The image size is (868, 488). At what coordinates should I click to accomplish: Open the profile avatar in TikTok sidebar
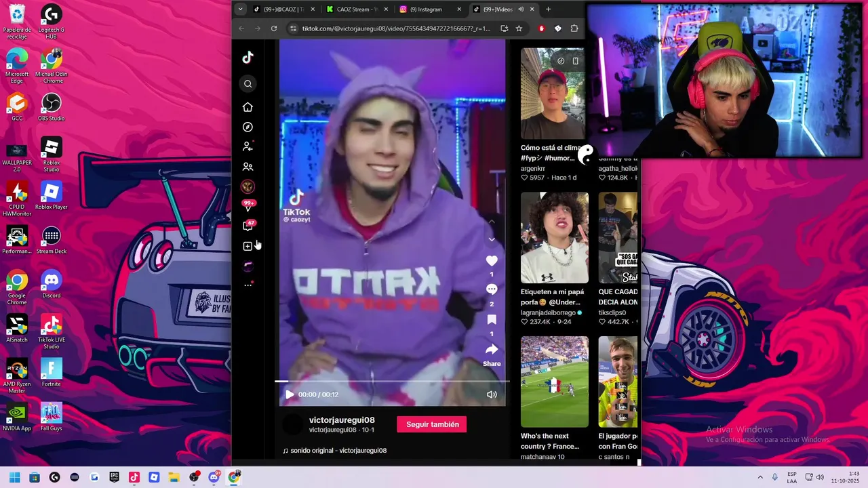coord(248,266)
